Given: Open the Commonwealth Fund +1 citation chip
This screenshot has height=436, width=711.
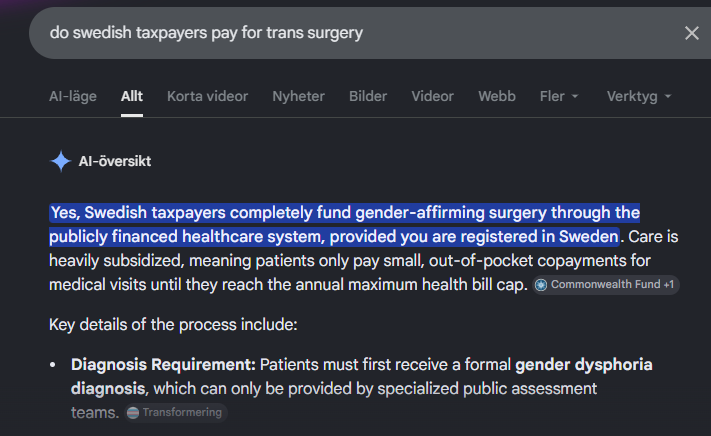Looking at the screenshot, I should tap(605, 285).
